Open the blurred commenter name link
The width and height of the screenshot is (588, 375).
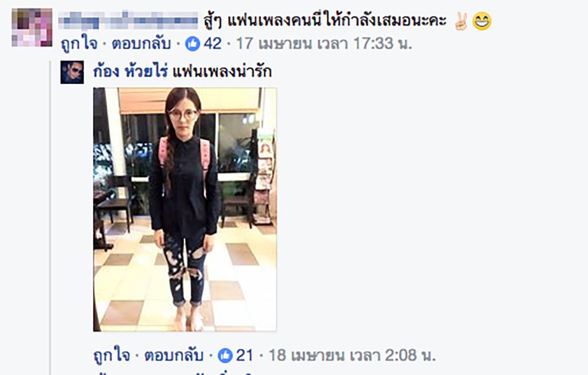point(128,20)
